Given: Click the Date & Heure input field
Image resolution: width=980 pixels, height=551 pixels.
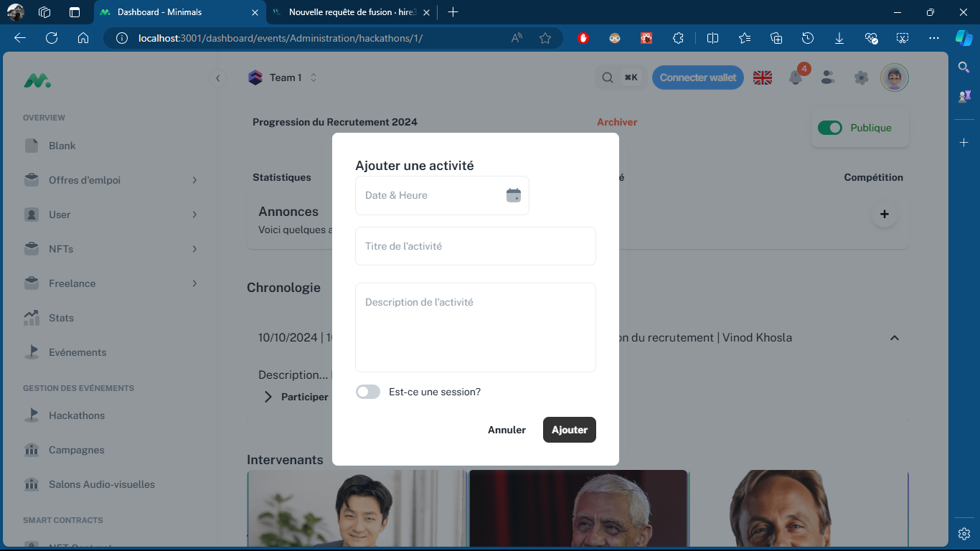Looking at the screenshot, I should pyautogui.click(x=442, y=195).
